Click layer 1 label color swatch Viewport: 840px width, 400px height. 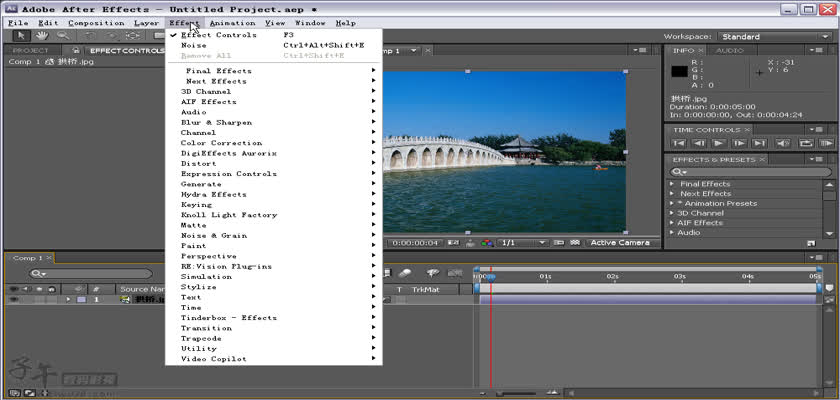click(x=81, y=299)
